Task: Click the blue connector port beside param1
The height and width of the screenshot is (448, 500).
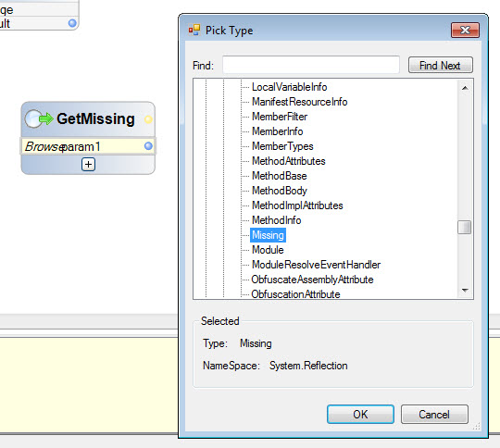Action: 148,146
